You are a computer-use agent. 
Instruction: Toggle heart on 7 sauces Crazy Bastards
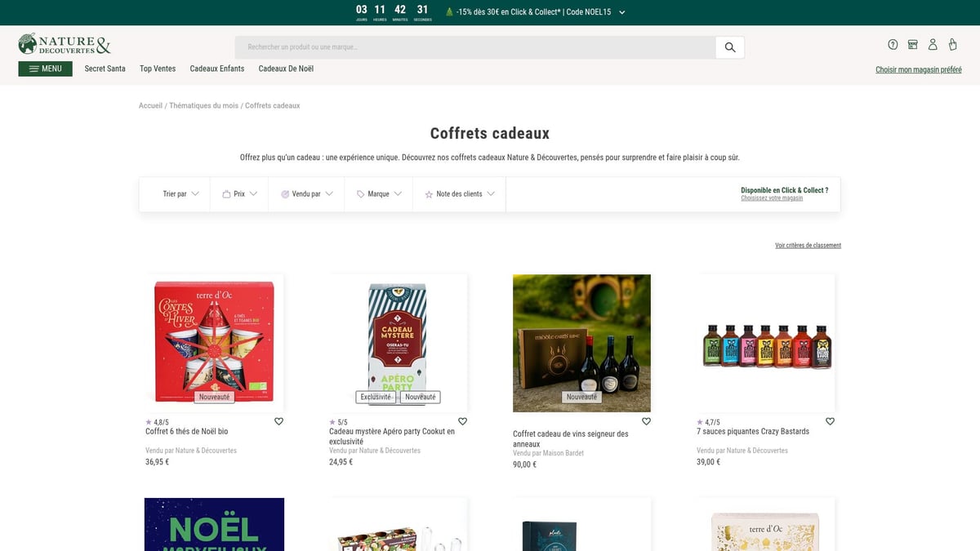[x=830, y=421]
